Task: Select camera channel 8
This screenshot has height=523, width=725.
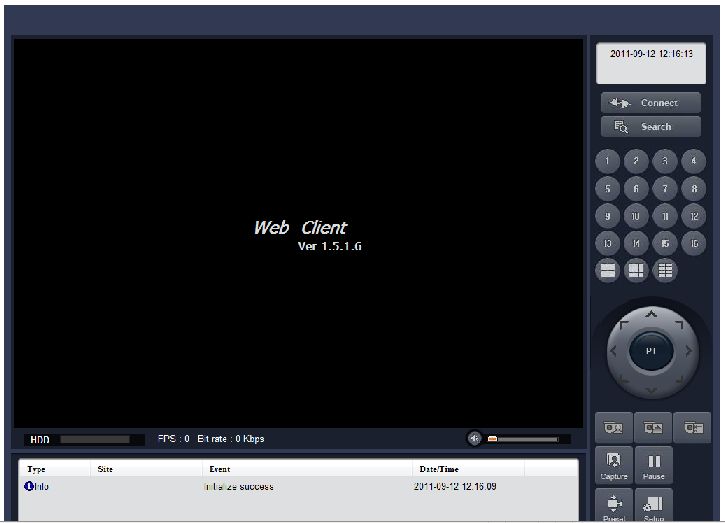Action: [x=694, y=189]
